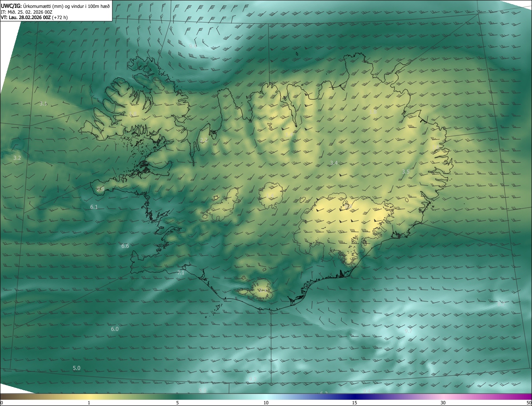Click the 6.0 value label on the map
Image resolution: width=532 pixels, height=406 pixels.
115,329
